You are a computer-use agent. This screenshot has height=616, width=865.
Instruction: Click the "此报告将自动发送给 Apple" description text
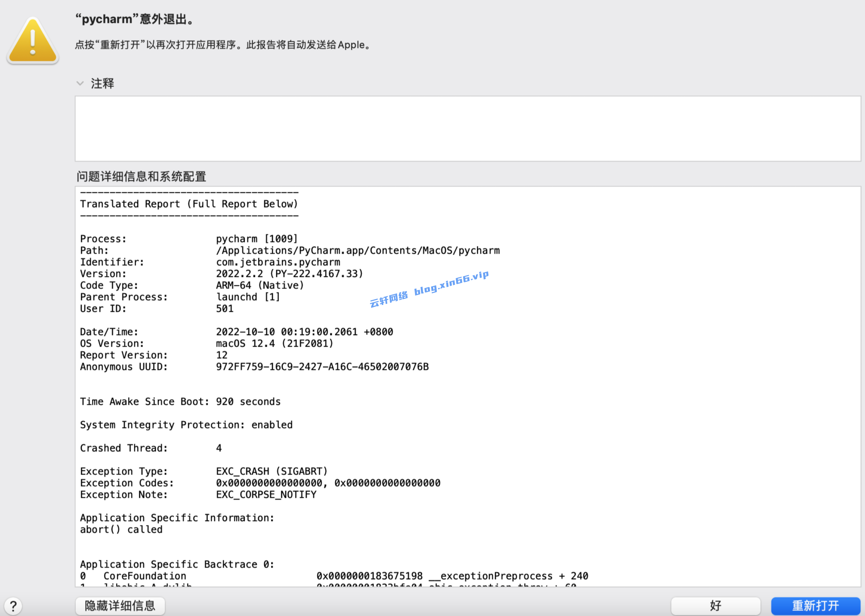tap(309, 45)
